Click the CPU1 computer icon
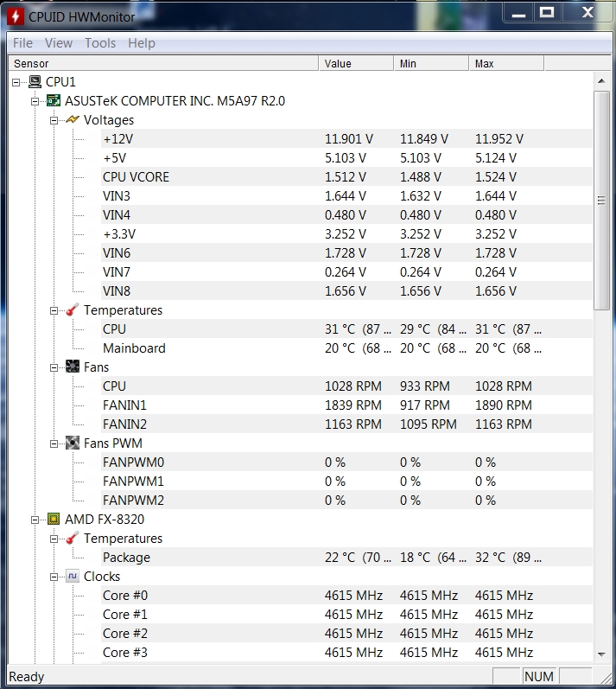Viewport: 616px width, 689px height. 35,82
